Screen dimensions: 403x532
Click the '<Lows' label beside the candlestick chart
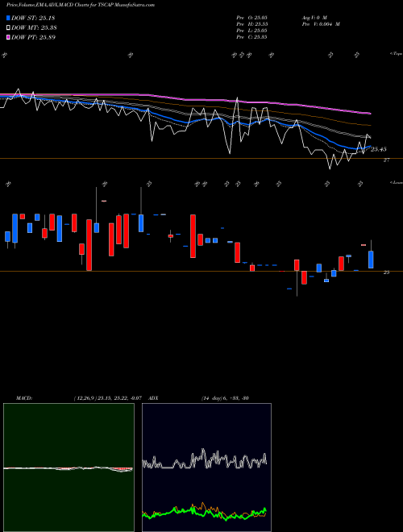click(x=396, y=182)
